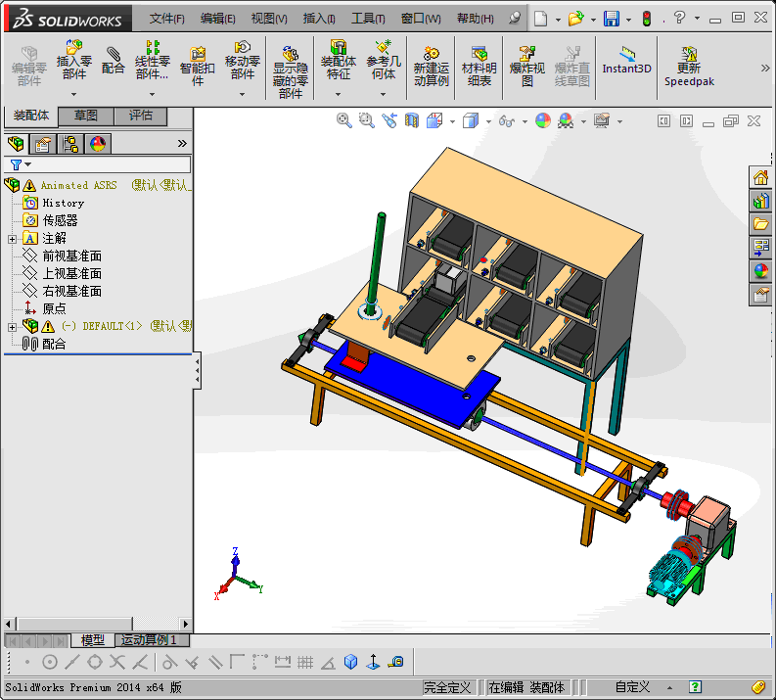This screenshot has height=700, width=776.
Task: Click Hide/Show Items glasses icon
Action: pos(507,120)
